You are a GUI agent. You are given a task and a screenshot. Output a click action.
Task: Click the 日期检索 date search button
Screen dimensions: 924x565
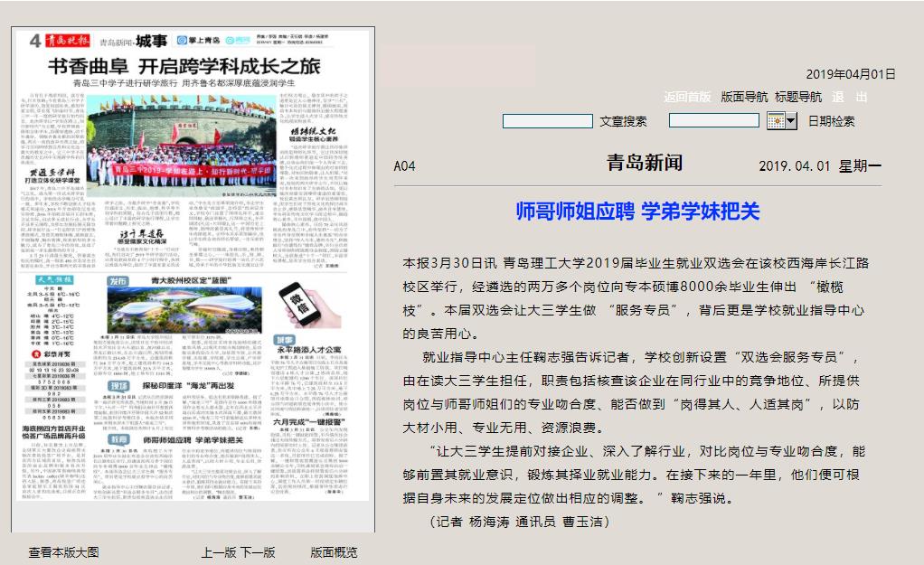(x=831, y=121)
